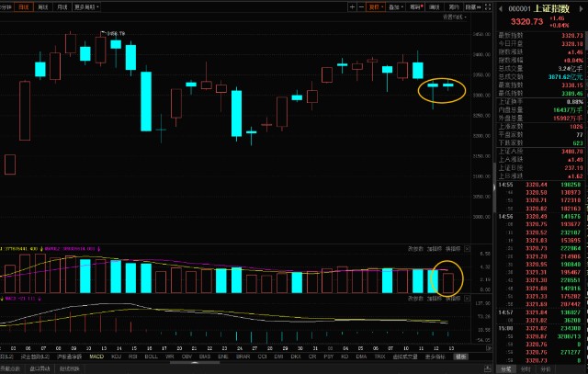Viewport: 588px width, 374px height.
Task: Select the 周线 weekly period tab
Action: click(x=43, y=6)
